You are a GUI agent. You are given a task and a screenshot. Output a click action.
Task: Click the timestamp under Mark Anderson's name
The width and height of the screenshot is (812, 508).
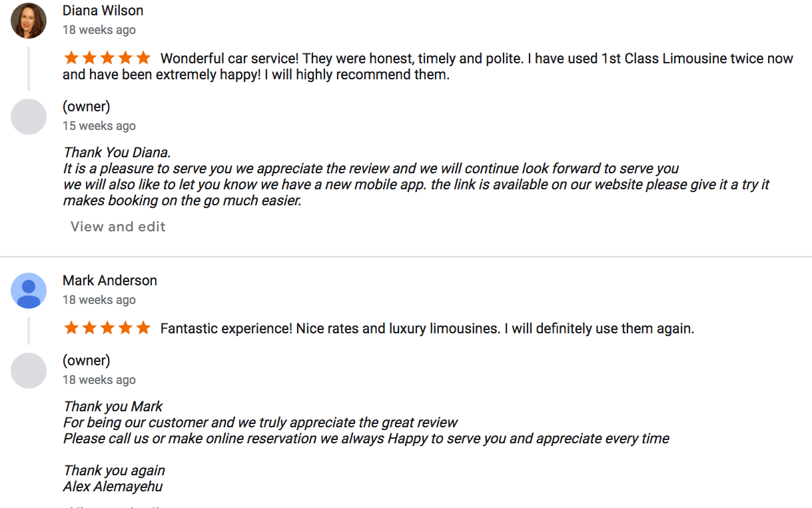[99, 300]
